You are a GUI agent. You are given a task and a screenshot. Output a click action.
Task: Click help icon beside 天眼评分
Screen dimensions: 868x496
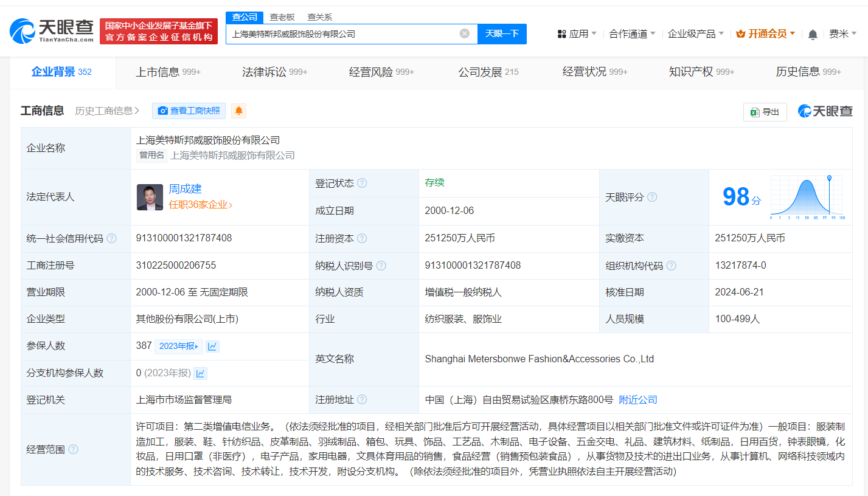652,198
